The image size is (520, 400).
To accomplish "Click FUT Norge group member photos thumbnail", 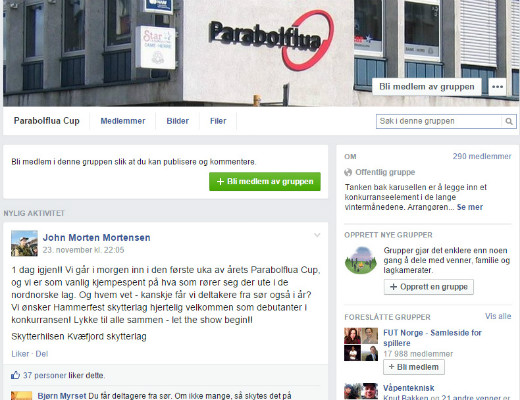I will pos(361,344).
